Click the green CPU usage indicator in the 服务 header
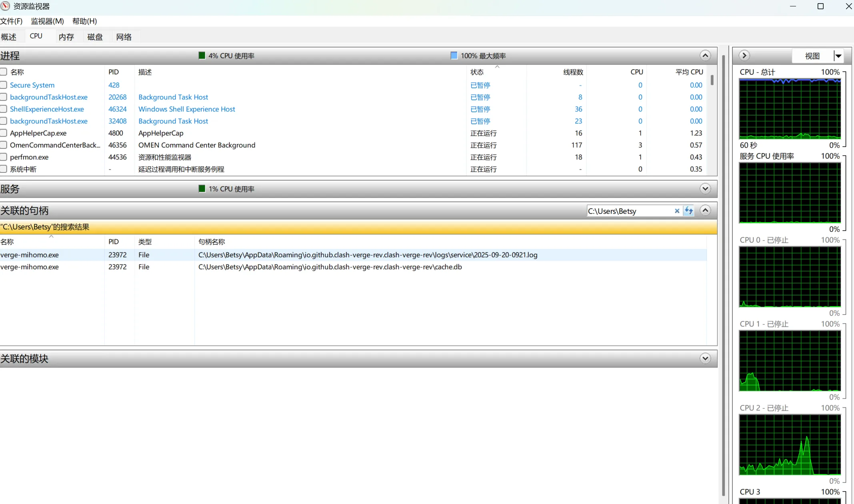Image resolution: width=854 pixels, height=504 pixels. tap(202, 189)
